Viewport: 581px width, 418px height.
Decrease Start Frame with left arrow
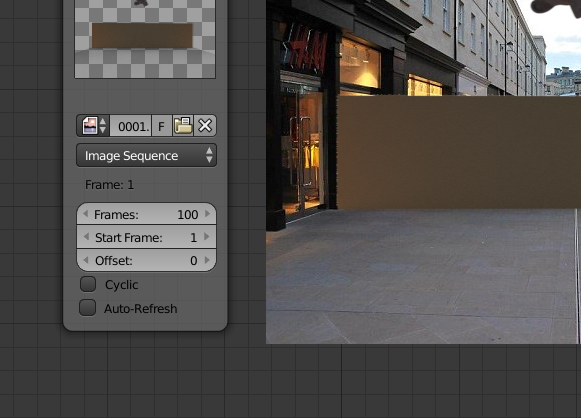pos(86,237)
